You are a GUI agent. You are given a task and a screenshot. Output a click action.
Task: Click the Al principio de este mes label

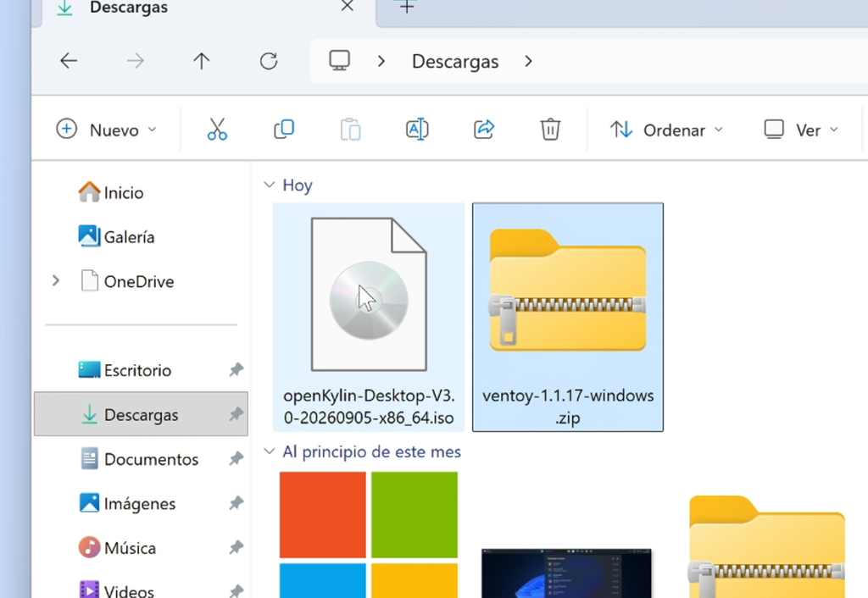click(x=371, y=451)
